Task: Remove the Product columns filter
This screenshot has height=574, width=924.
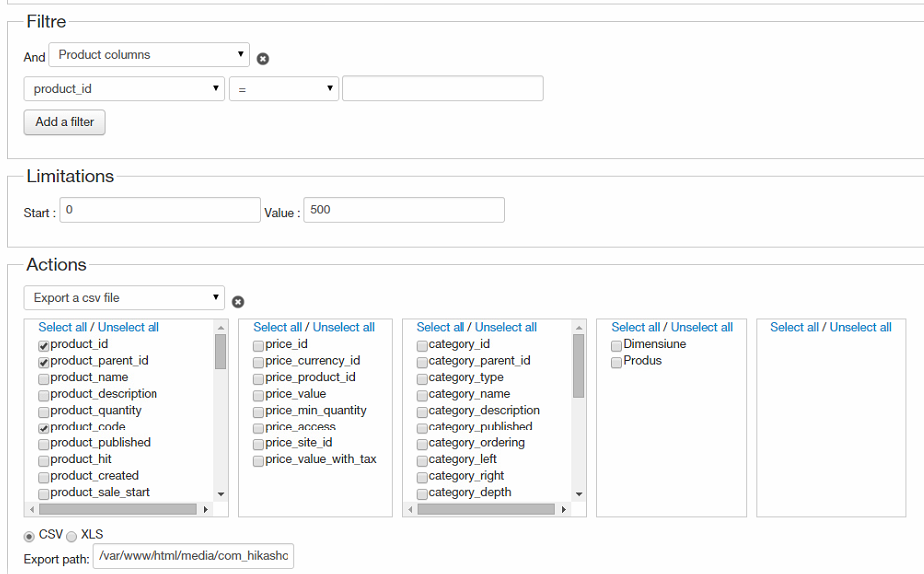Action: pyautogui.click(x=263, y=59)
